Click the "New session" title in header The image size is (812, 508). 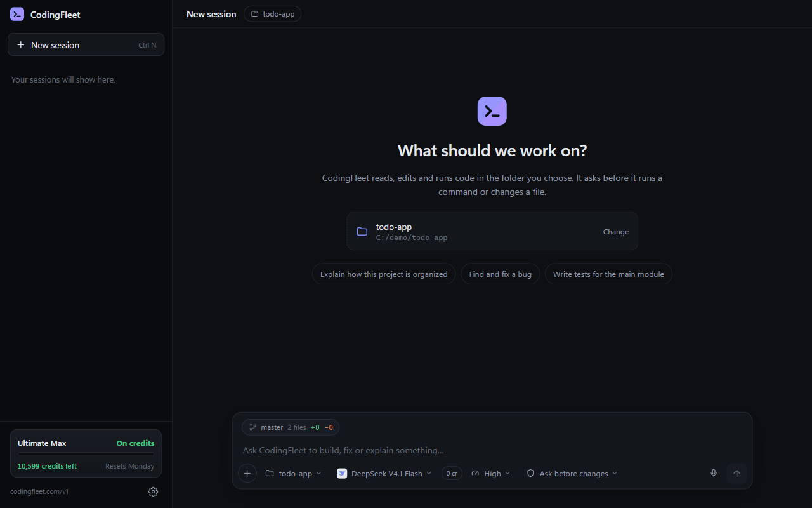(211, 14)
